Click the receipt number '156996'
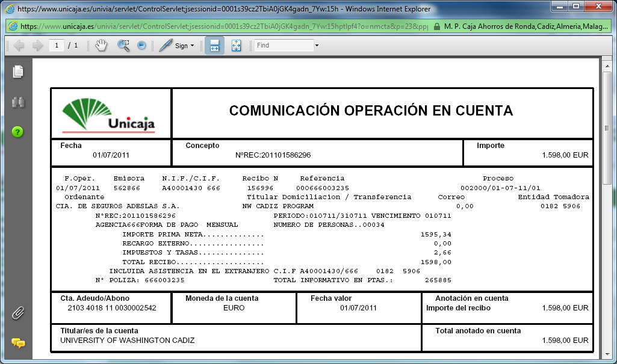The width and height of the screenshot is (617, 364). pyautogui.click(x=260, y=188)
